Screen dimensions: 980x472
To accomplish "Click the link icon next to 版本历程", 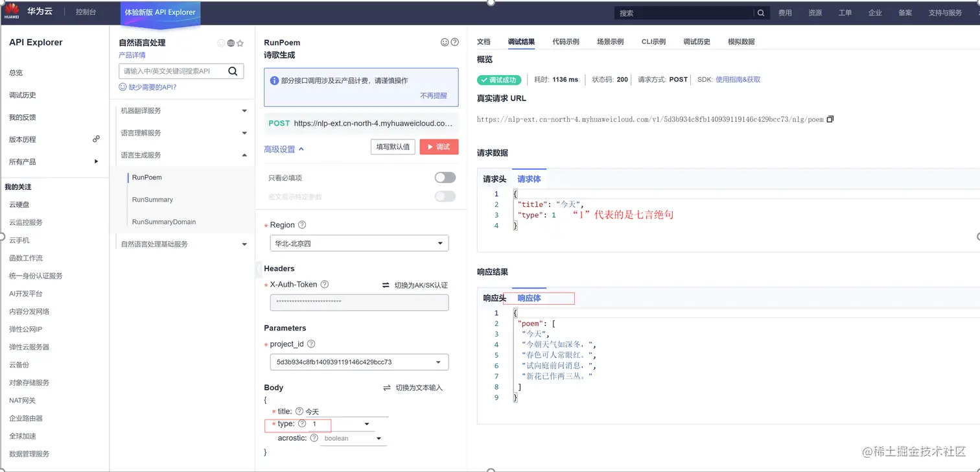I will [x=96, y=139].
